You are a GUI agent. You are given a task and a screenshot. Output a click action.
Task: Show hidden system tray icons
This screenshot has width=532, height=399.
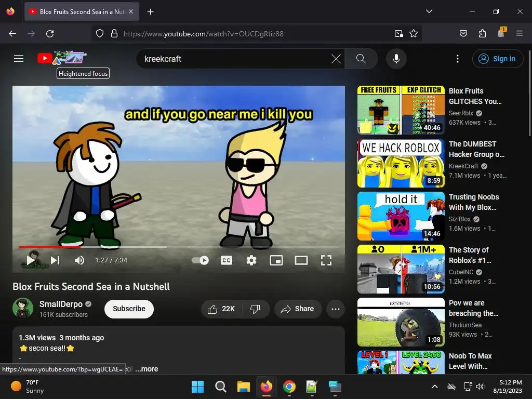[435, 387]
